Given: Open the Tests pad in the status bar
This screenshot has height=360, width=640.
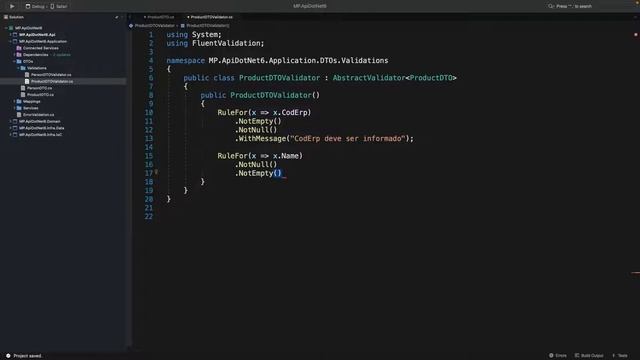Looking at the screenshot, I should pos(620,356).
